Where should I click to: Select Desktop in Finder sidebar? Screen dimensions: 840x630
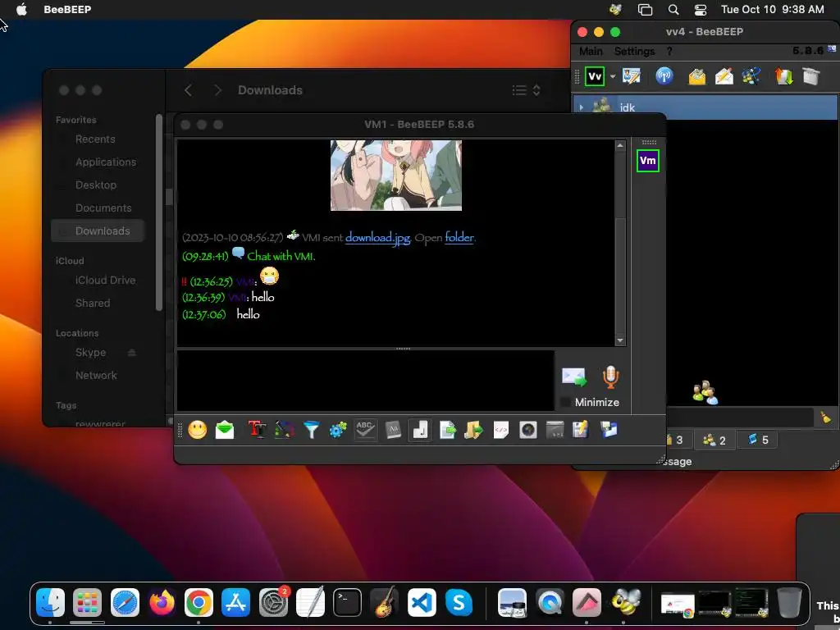click(x=95, y=185)
